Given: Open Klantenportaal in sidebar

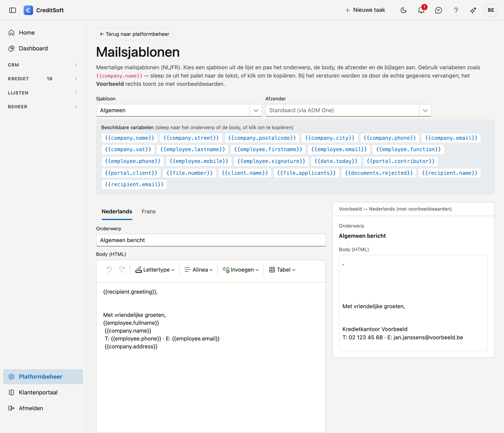Looking at the screenshot, I should point(43,392).
